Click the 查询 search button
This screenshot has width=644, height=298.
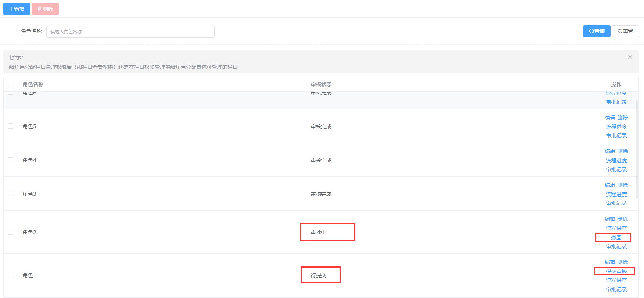[x=596, y=31]
